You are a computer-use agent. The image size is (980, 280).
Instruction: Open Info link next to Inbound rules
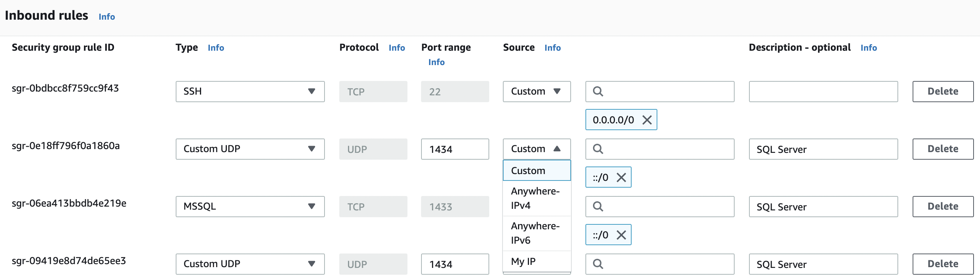[106, 17]
